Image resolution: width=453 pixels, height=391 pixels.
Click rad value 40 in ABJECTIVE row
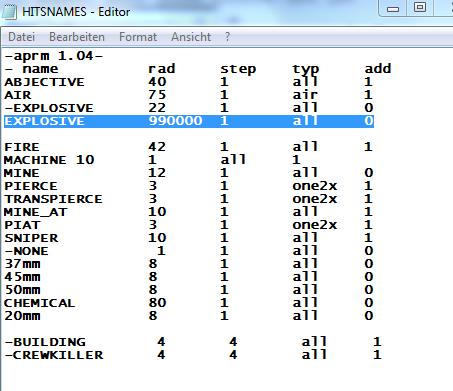[157, 82]
